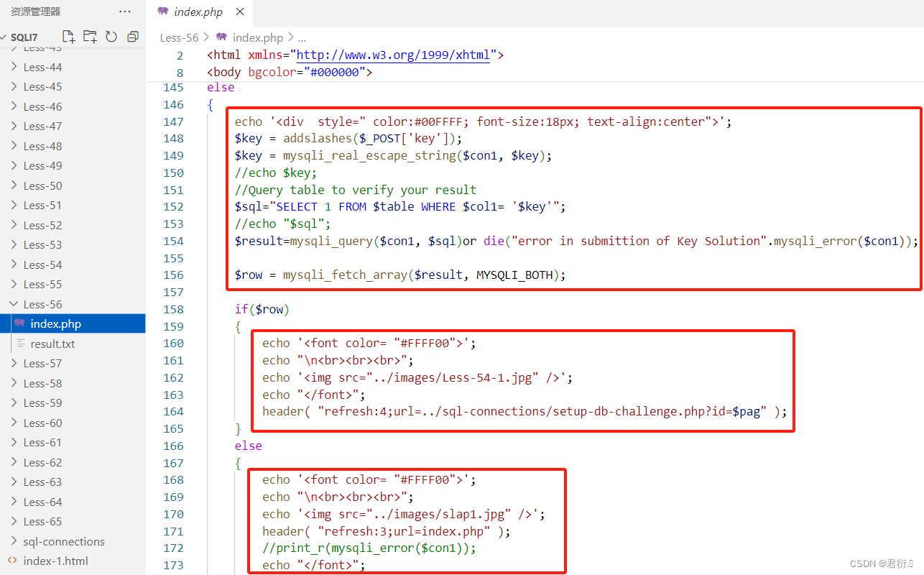Expand the Less-44 folder
The width and height of the screenshot is (924, 575).
pos(73,67)
